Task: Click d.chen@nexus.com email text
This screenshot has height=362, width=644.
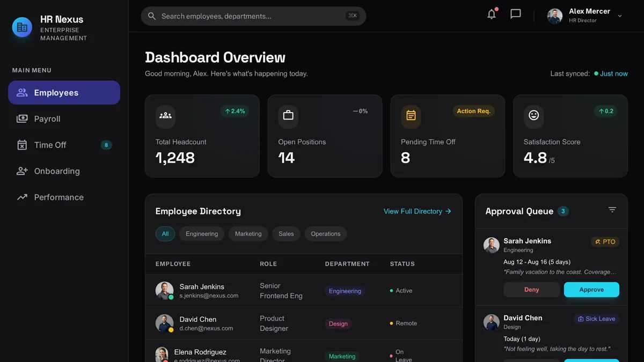Action: click(x=206, y=328)
